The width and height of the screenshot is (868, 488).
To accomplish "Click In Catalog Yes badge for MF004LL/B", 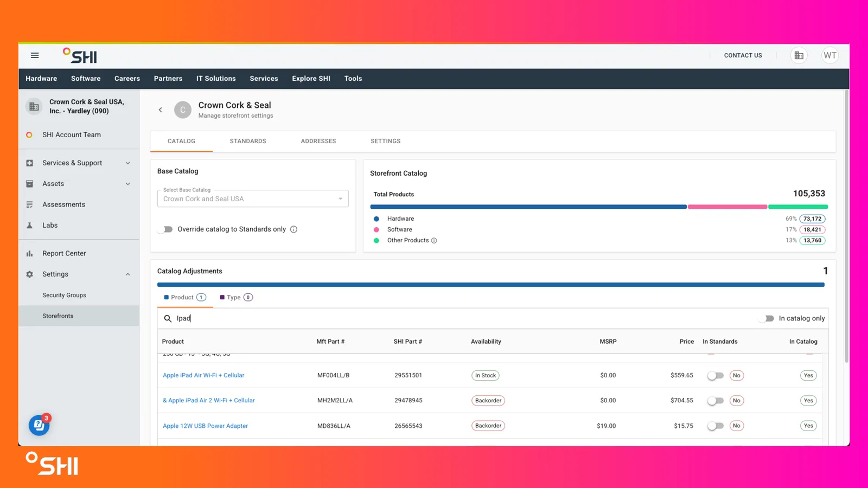I will 808,376.
